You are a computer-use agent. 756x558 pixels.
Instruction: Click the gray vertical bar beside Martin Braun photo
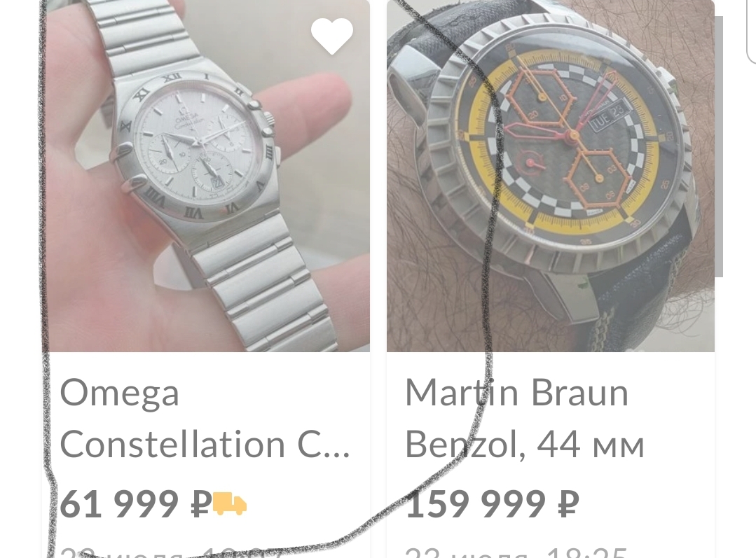(x=719, y=146)
